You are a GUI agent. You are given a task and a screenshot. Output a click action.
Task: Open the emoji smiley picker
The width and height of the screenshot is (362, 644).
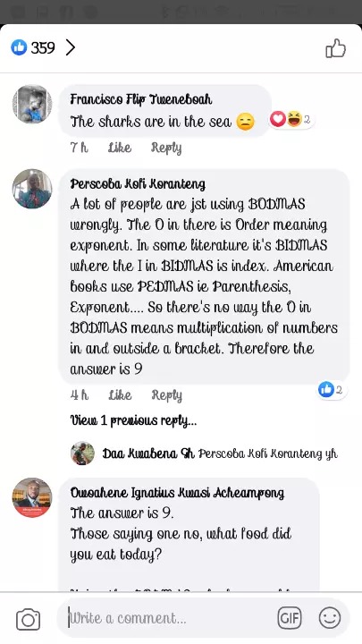(330, 618)
